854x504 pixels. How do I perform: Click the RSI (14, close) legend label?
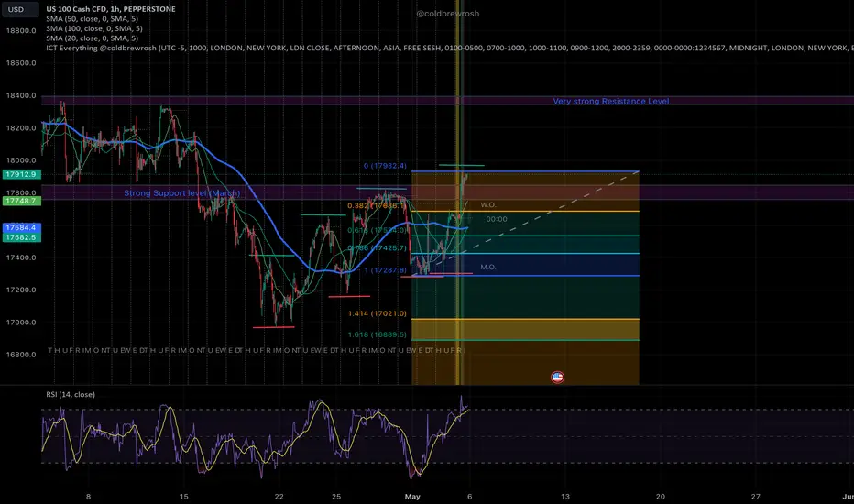coord(71,394)
